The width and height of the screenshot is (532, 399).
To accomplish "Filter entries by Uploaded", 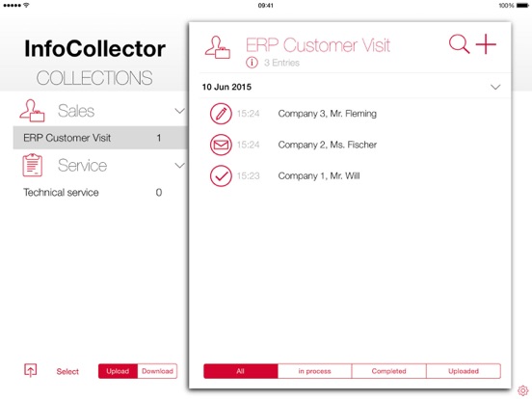I will pos(464,371).
